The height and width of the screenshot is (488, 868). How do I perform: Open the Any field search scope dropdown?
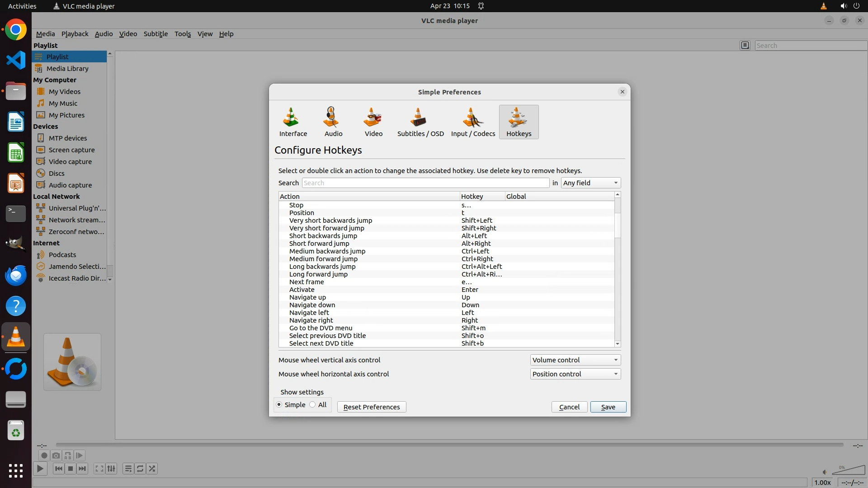[590, 183]
